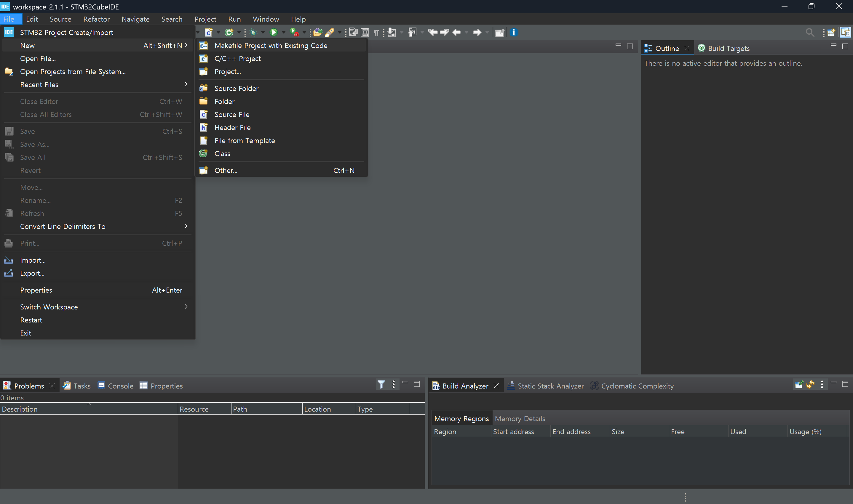This screenshot has height=504, width=853.
Task: Click the Next Annotation toolbar icon
Action: (x=392, y=32)
